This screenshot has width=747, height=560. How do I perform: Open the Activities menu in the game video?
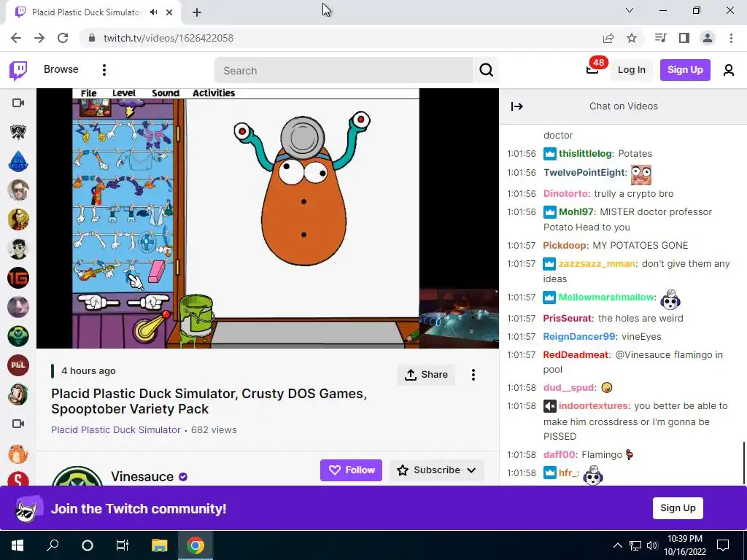pyautogui.click(x=214, y=93)
